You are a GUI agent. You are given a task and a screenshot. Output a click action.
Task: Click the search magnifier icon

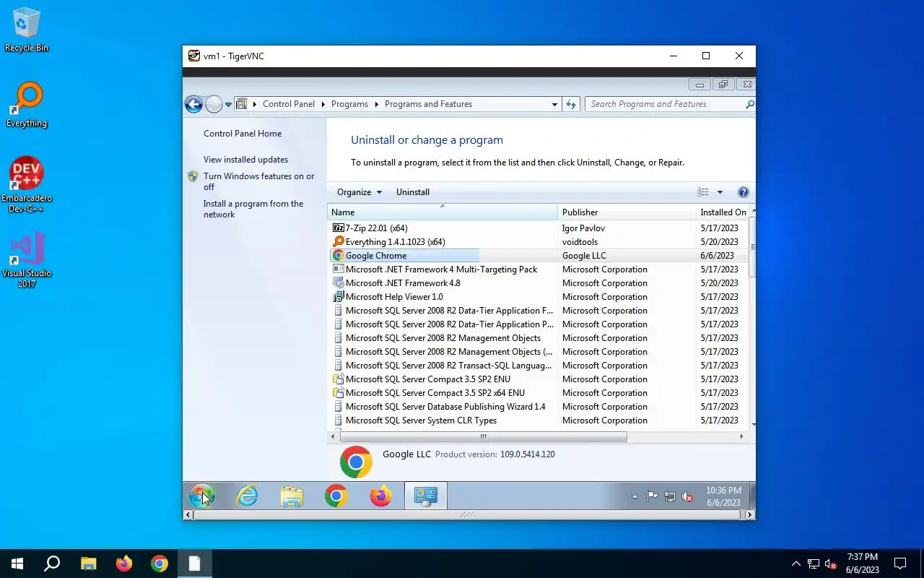pyautogui.click(x=749, y=104)
